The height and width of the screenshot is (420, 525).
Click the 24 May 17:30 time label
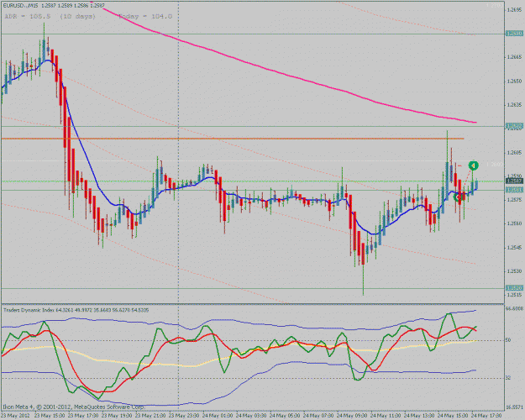(x=487, y=416)
